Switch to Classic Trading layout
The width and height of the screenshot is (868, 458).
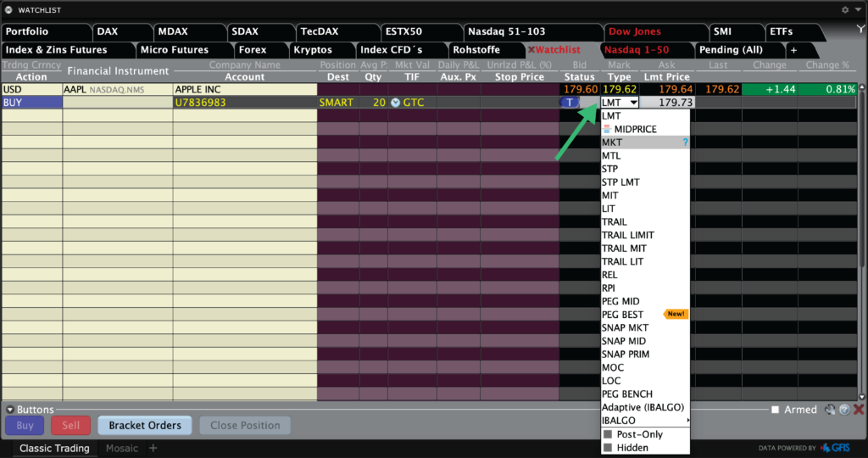[54, 448]
